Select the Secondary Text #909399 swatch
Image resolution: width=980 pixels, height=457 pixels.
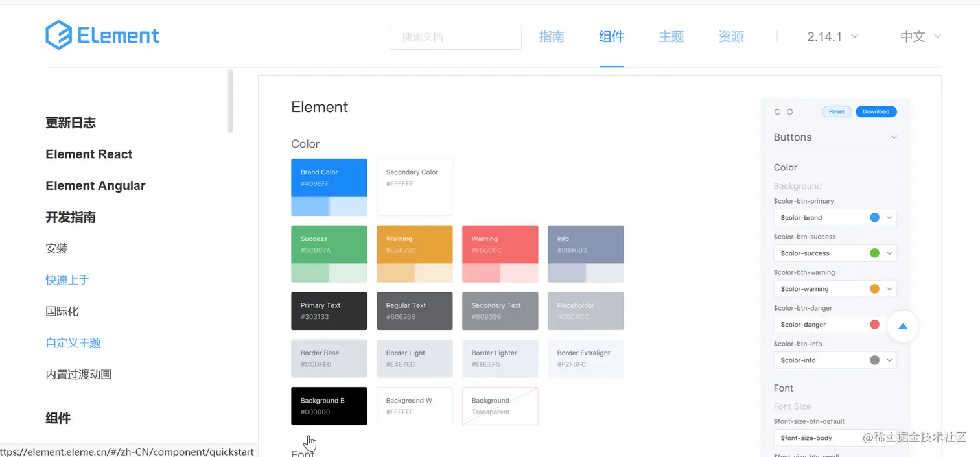(500, 311)
